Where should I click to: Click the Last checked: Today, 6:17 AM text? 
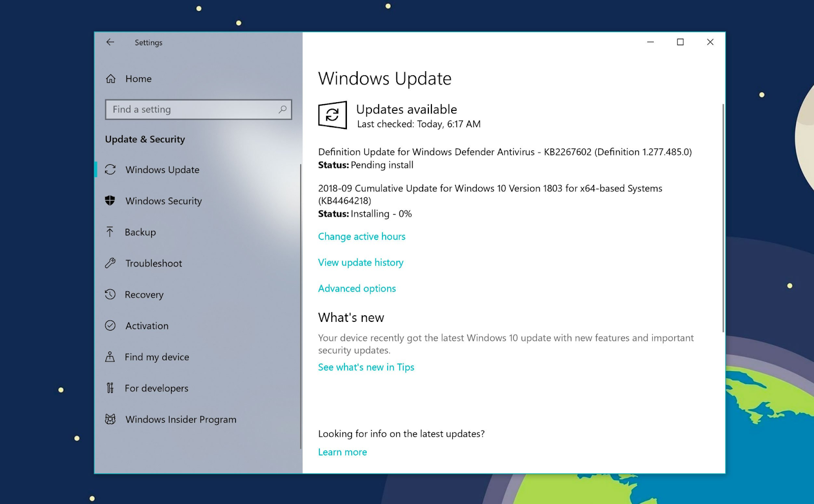pos(419,124)
